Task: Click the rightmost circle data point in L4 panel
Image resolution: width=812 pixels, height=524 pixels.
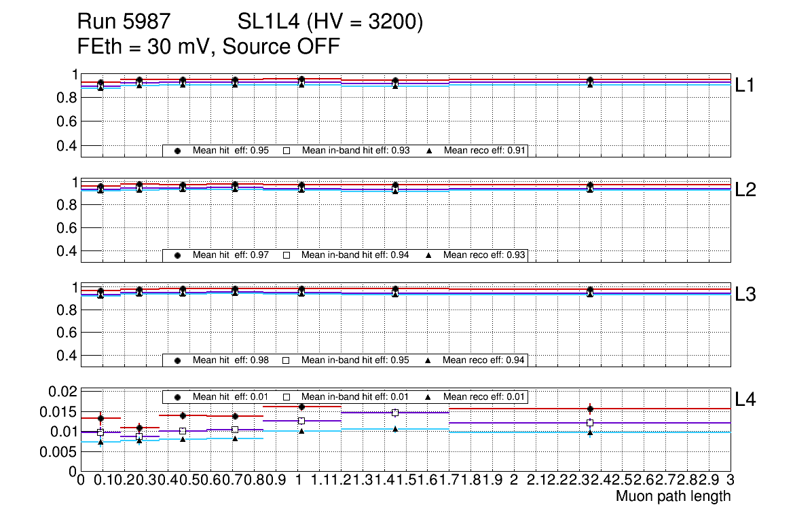Action: pyautogui.click(x=590, y=409)
